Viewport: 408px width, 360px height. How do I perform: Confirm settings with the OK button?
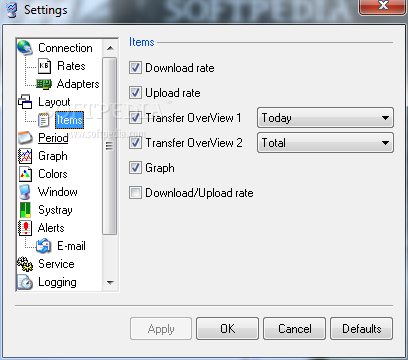click(227, 329)
